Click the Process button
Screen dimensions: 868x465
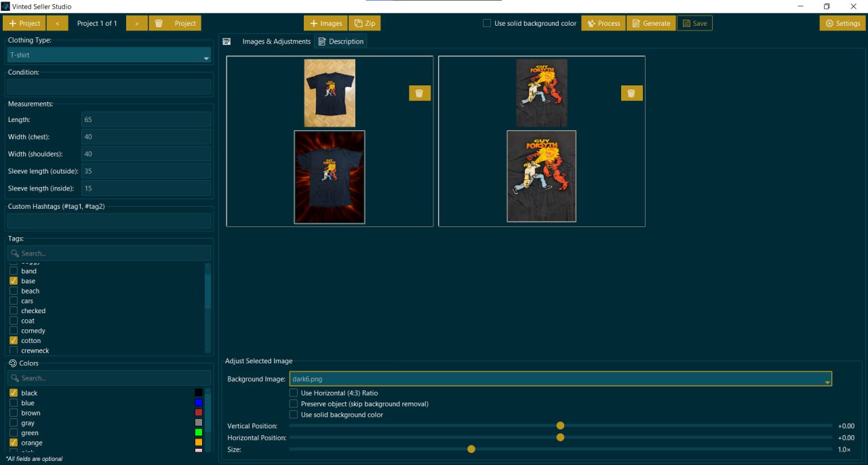[x=603, y=23]
